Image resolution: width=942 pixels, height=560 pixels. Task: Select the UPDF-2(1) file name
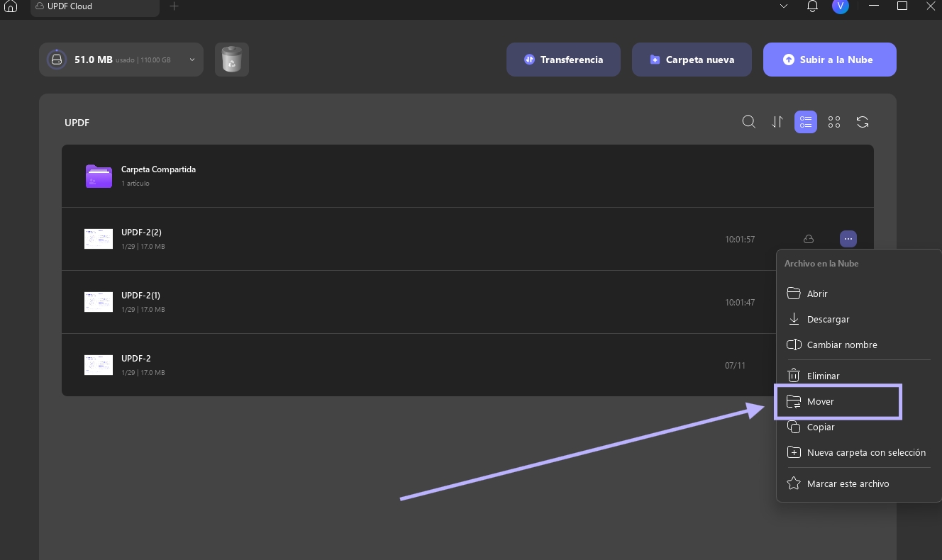pos(140,296)
